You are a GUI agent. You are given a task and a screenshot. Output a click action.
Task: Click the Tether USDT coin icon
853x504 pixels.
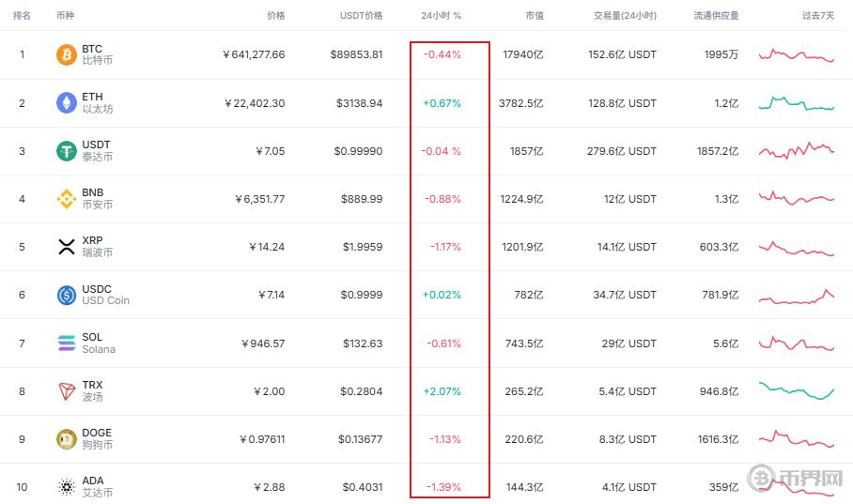coord(66,150)
